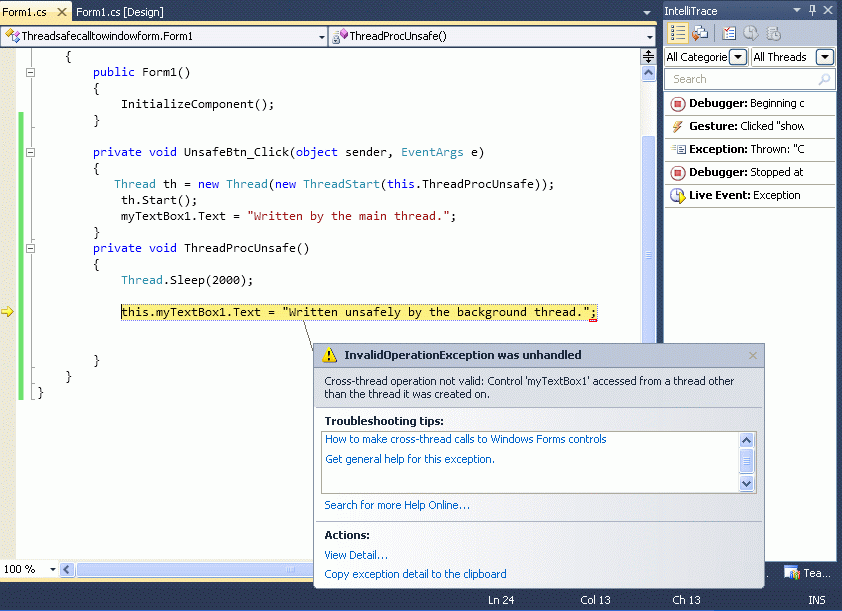Switch to Form1.cs [Design] tab
Screen dimensions: 842x611
[x=119, y=11]
